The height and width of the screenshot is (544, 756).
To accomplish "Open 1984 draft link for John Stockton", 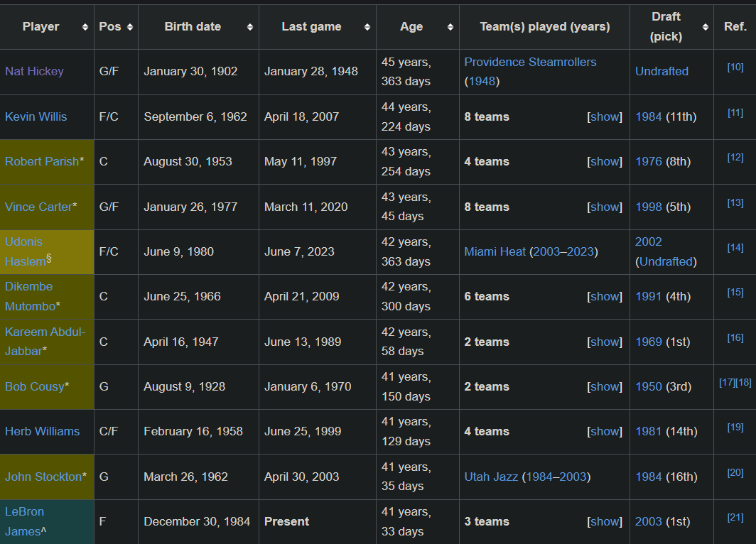I will coord(649,477).
